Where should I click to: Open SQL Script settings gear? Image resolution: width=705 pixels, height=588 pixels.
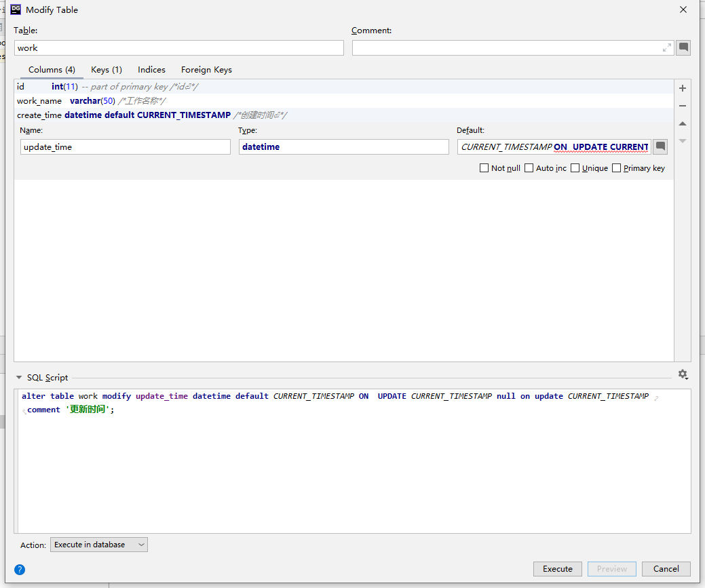pos(683,374)
